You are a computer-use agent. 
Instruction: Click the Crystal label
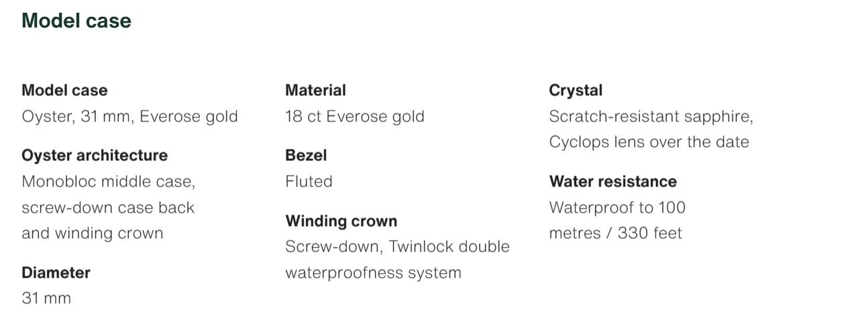point(576,90)
